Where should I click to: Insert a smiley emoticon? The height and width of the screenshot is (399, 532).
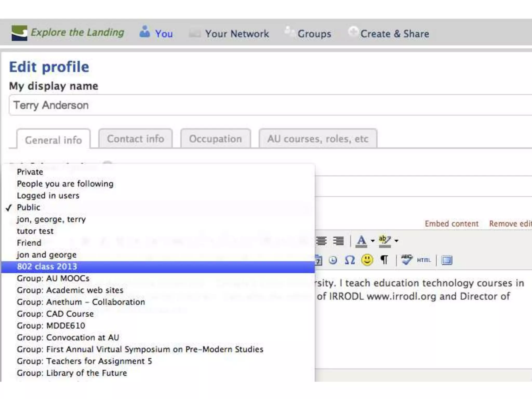click(x=367, y=260)
